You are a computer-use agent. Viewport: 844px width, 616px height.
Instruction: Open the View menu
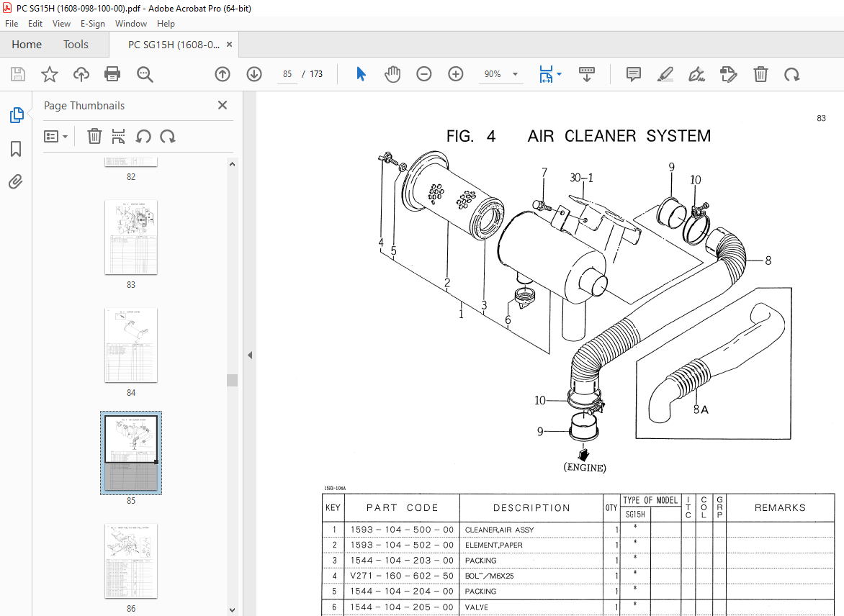coord(61,24)
